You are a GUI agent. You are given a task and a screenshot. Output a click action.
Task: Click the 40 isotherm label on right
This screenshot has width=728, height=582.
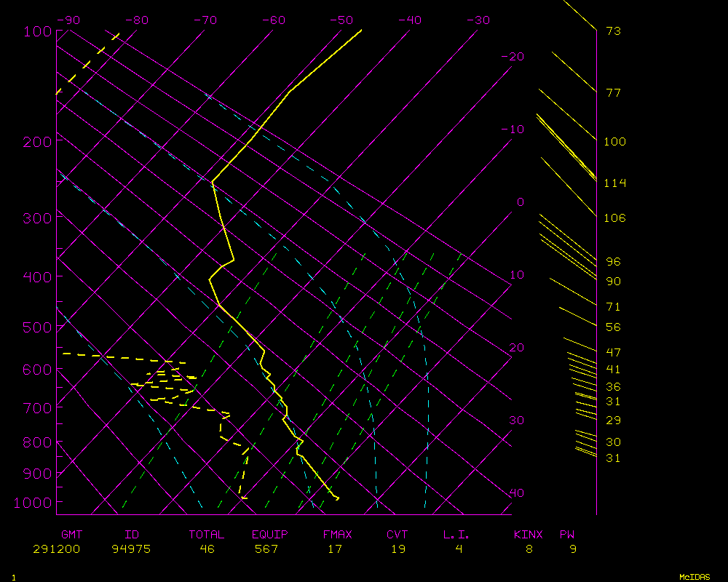(516, 493)
